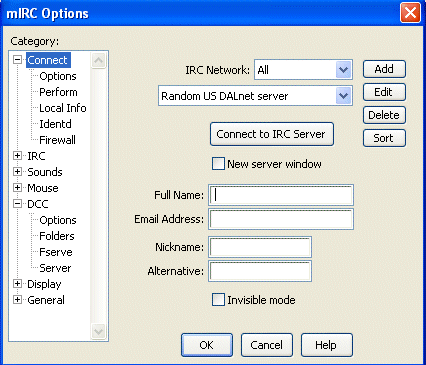
Task: Tick the Invisible mode checkbox
Action: point(218,300)
